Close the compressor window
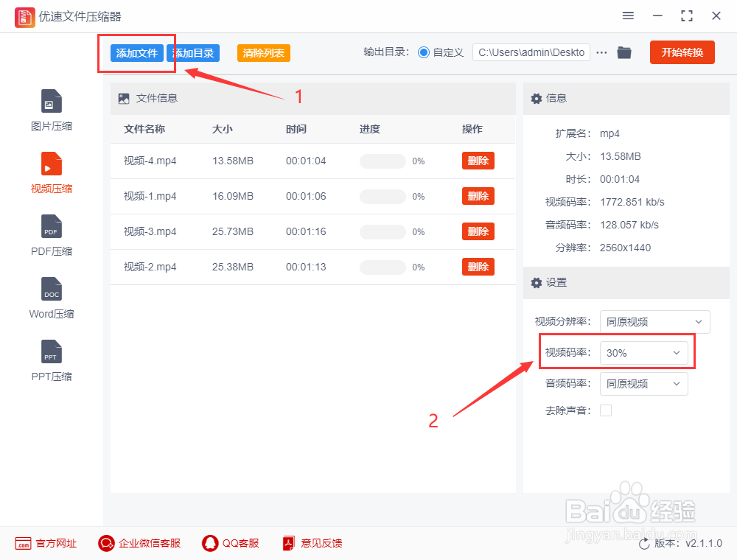The height and width of the screenshot is (560, 737). 716,16
